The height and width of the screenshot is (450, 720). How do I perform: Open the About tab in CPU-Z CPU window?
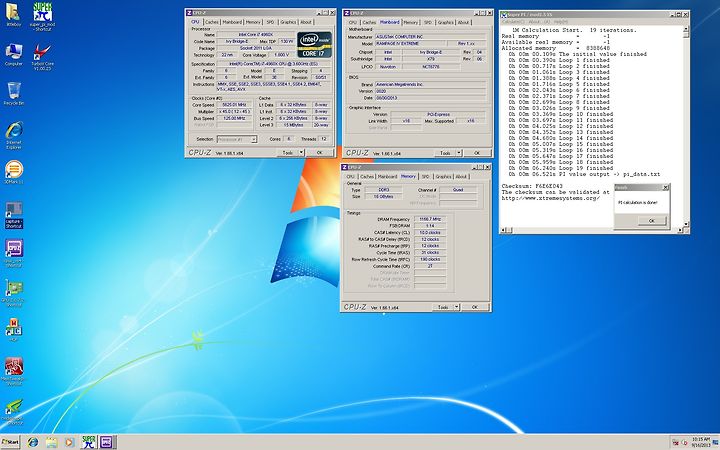coord(306,22)
